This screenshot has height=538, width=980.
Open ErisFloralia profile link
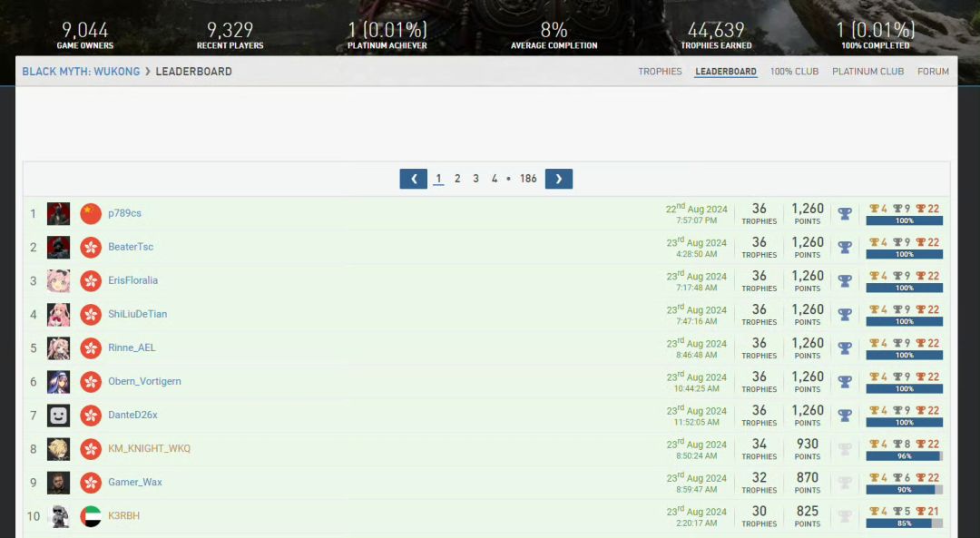click(x=133, y=280)
